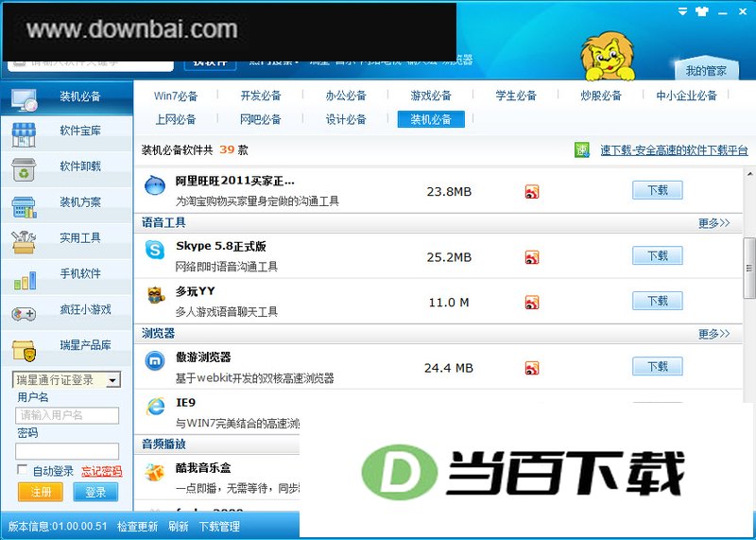
Task: Click the lion mascot image
Action: click(x=608, y=57)
